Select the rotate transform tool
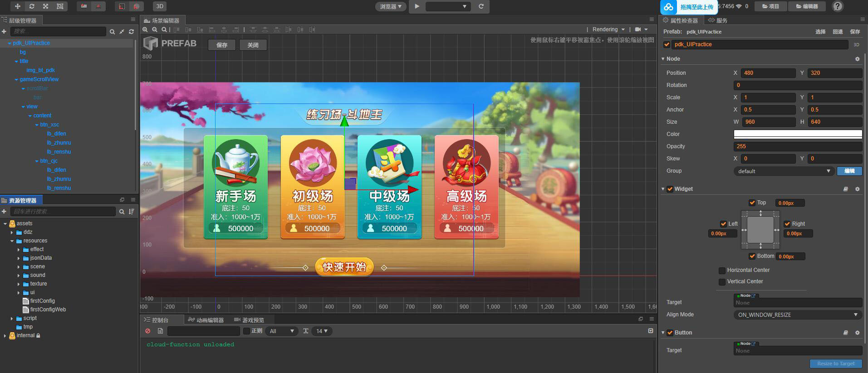868x373 pixels. [32, 6]
